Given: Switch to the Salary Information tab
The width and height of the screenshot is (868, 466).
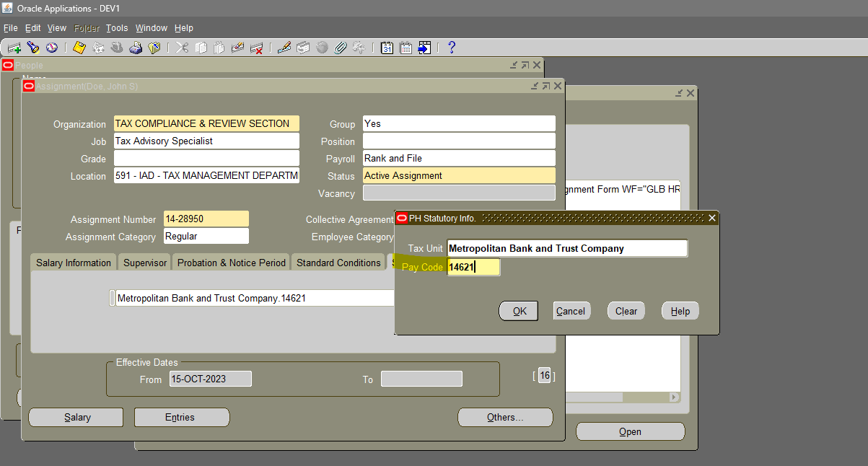Looking at the screenshot, I should (x=74, y=263).
